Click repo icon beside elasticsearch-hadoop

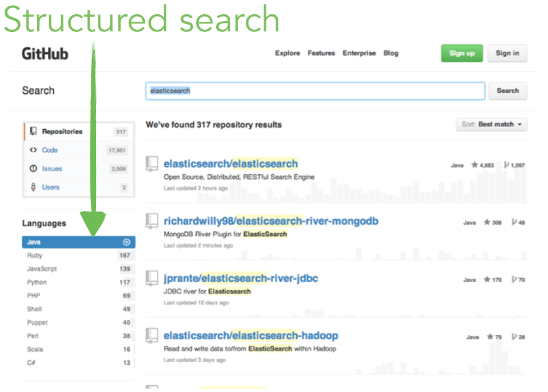pos(151,336)
